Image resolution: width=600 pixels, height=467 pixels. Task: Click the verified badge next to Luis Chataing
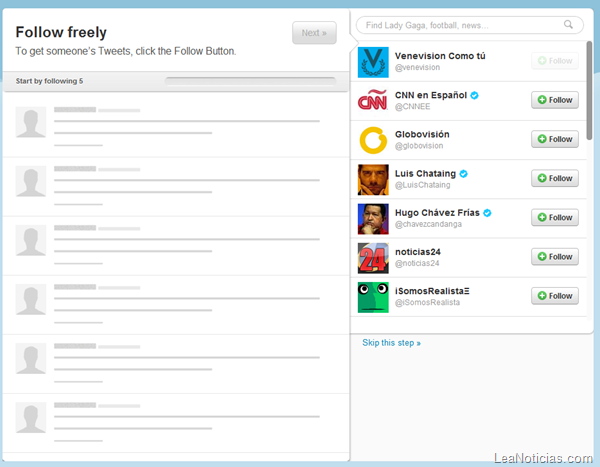tap(463, 174)
